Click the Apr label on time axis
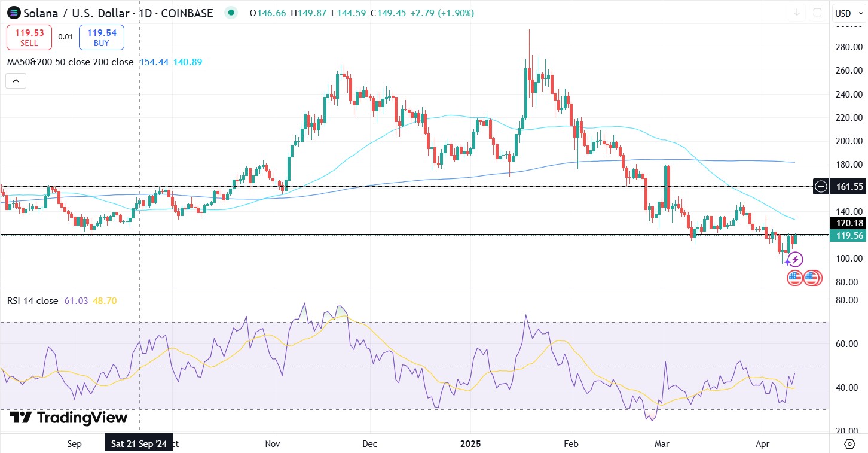 (763, 444)
